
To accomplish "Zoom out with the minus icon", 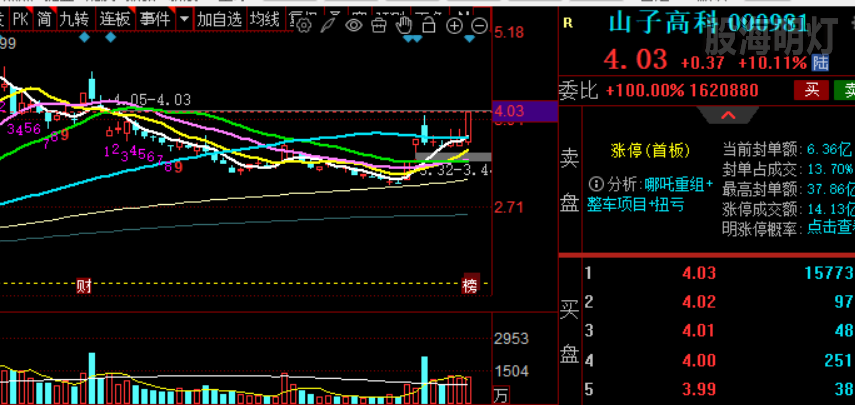I will [x=479, y=24].
